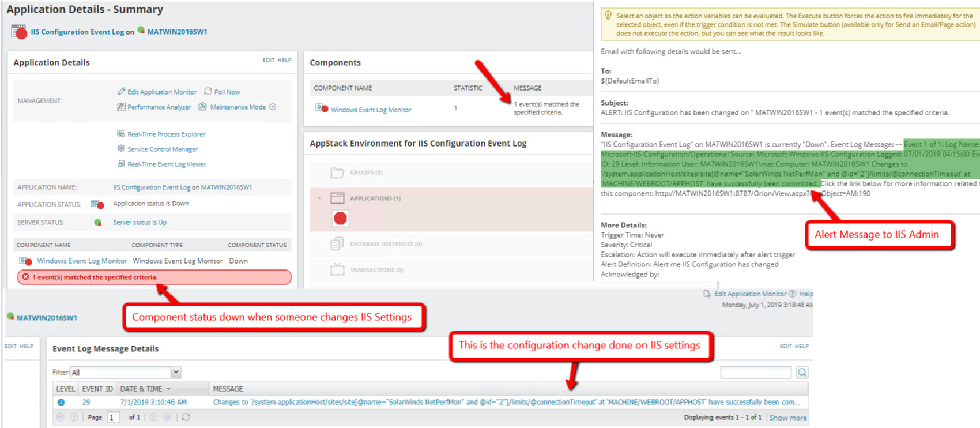Open the Edit Application Monitor management link
Viewport: 980px width, 428px height.
click(x=162, y=92)
